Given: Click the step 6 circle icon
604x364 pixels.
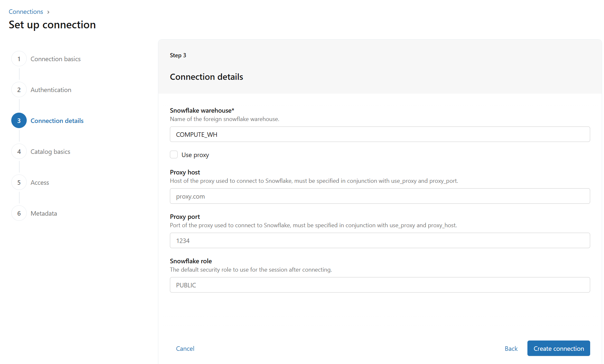Looking at the screenshot, I should pyautogui.click(x=19, y=213).
